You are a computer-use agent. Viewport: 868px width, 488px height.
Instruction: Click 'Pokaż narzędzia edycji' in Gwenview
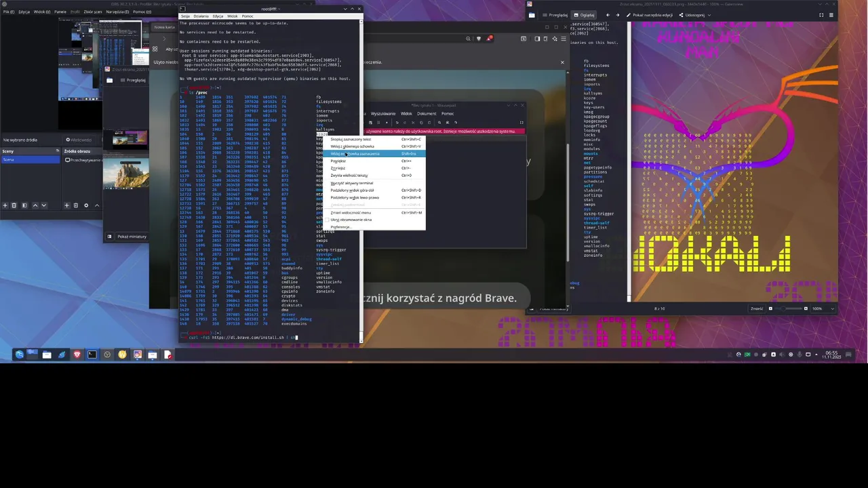coord(650,15)
